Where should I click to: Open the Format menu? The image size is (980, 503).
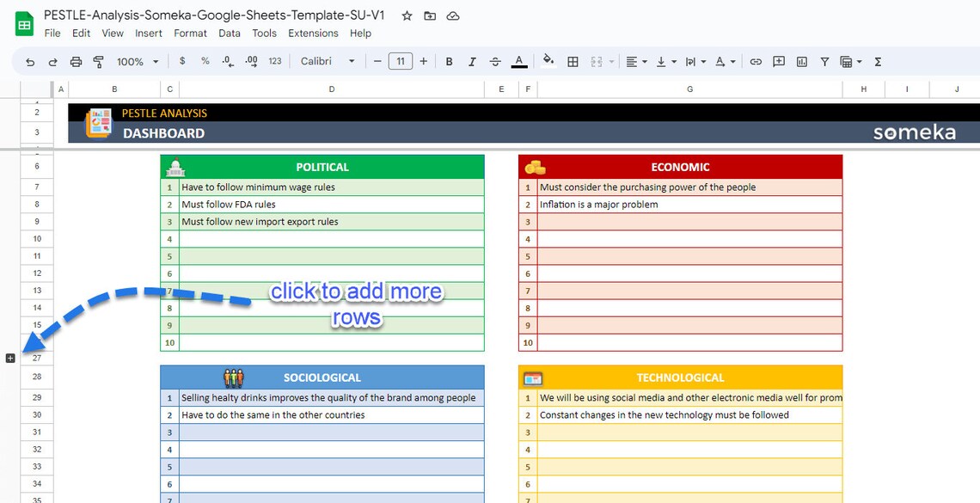pos(190,33)
